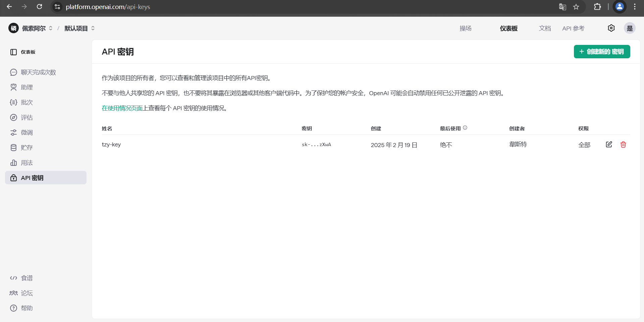Open the Chrome profile avatar
This screenshot has width=644, height=322.
coord(620,7)
